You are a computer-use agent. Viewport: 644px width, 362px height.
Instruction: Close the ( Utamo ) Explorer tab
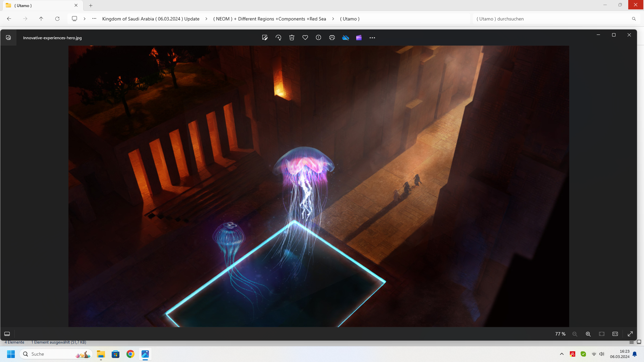coord(76,5)
